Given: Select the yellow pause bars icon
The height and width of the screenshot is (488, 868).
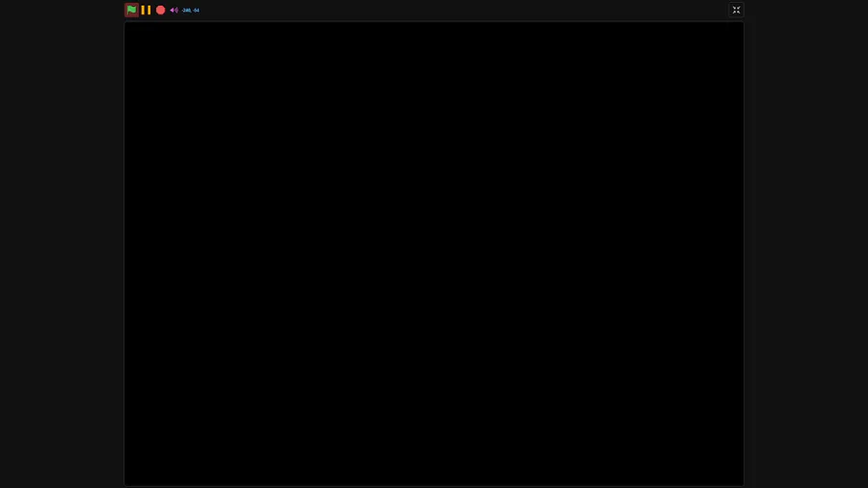Looking at the screenshot, I should tap(147, 10).
